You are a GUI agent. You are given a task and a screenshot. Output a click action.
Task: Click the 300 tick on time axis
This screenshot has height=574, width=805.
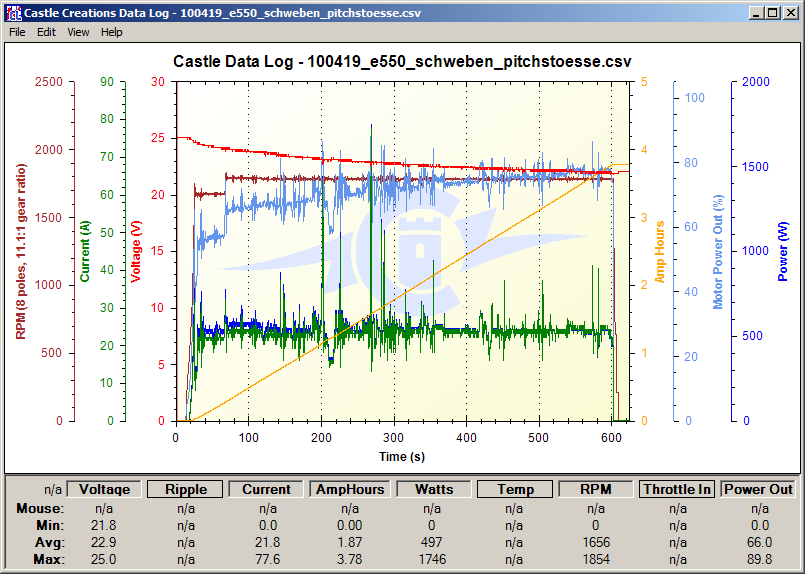(394, 438)
